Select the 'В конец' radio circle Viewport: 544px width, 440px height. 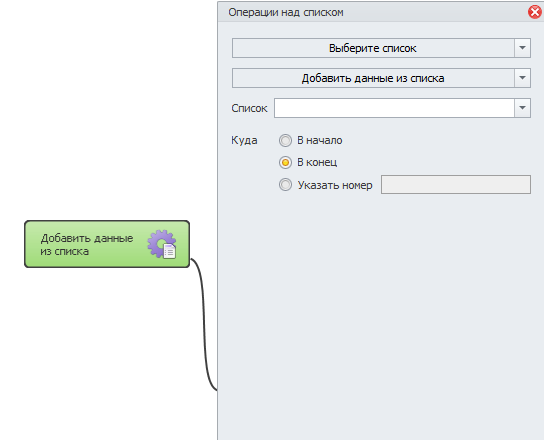[x=285, y=162]
